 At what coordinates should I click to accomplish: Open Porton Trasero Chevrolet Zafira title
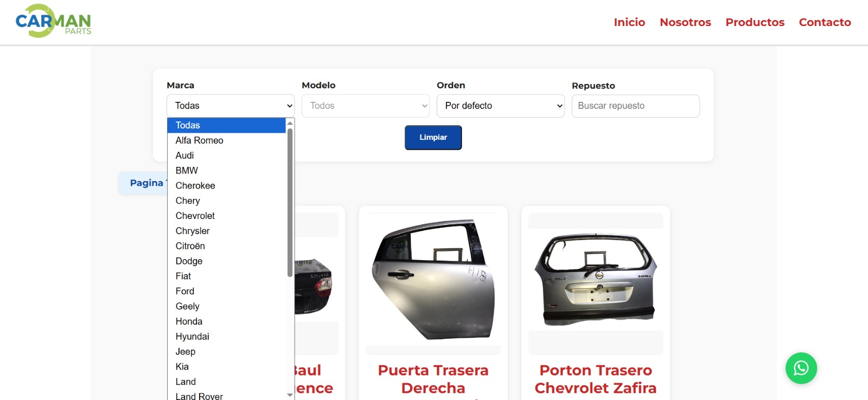coord(595,379)
